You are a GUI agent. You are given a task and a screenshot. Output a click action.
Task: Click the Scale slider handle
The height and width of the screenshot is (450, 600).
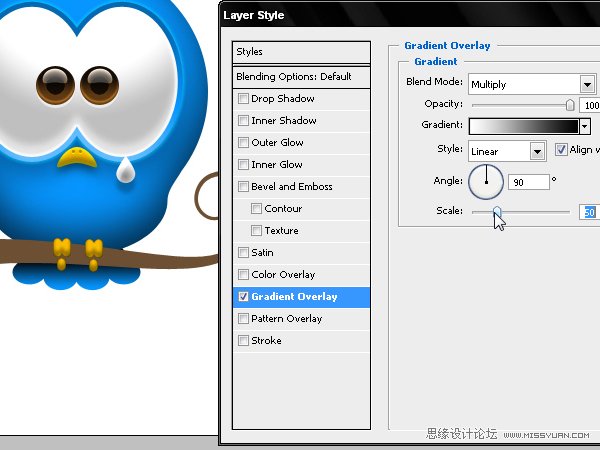point(497,211)
